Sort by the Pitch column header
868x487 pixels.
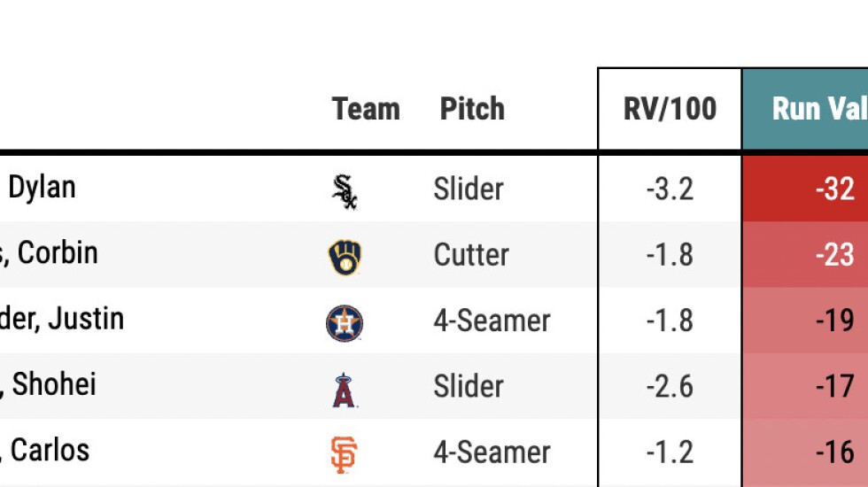click(x=472, y=109)
